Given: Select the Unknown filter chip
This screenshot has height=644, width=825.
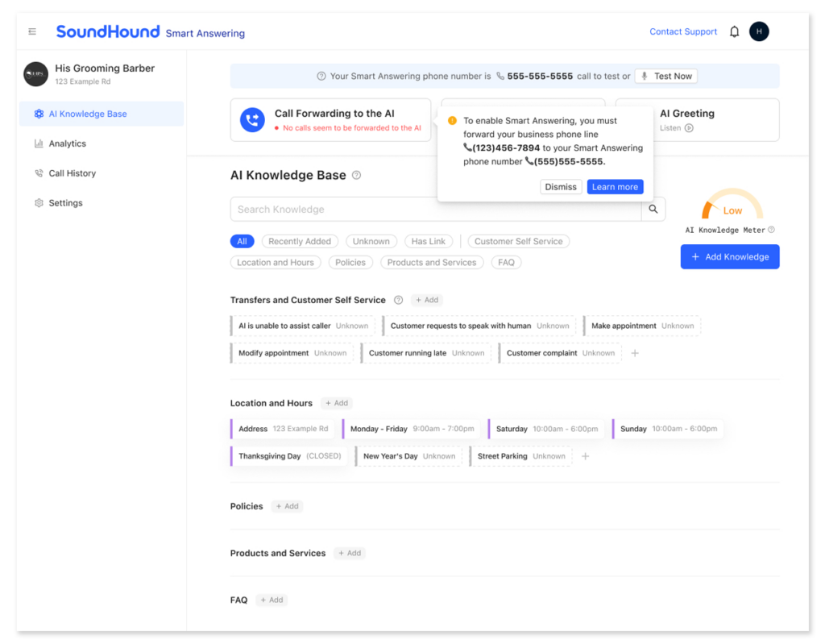Looking at the screenshot, I should coord(371,241).
